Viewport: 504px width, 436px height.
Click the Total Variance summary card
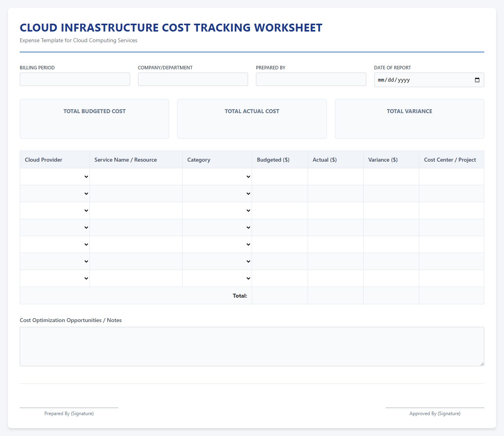[x=409, y=119]
